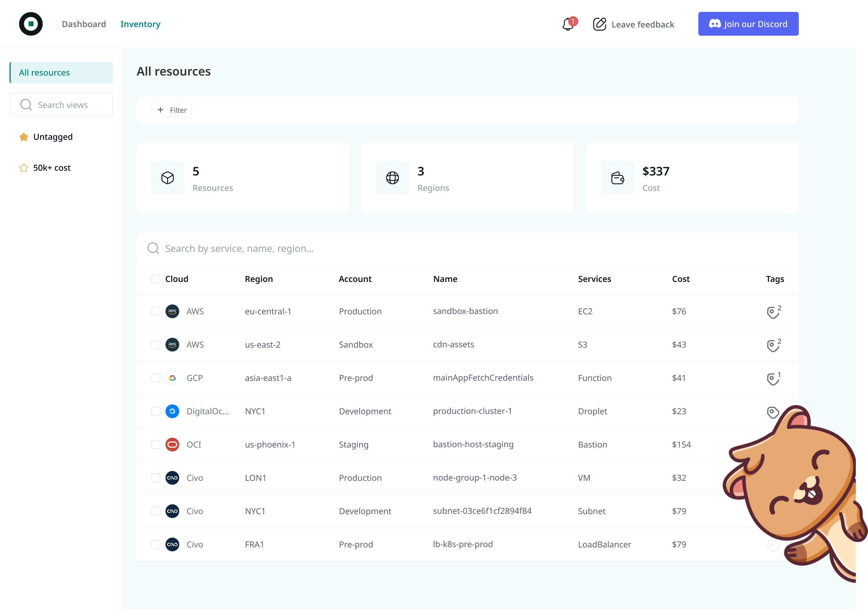Click the leave feedback icon
Image resolution: width=868 pixels, height=609 pixels.
pyautogui.click(x=599, y=24)
